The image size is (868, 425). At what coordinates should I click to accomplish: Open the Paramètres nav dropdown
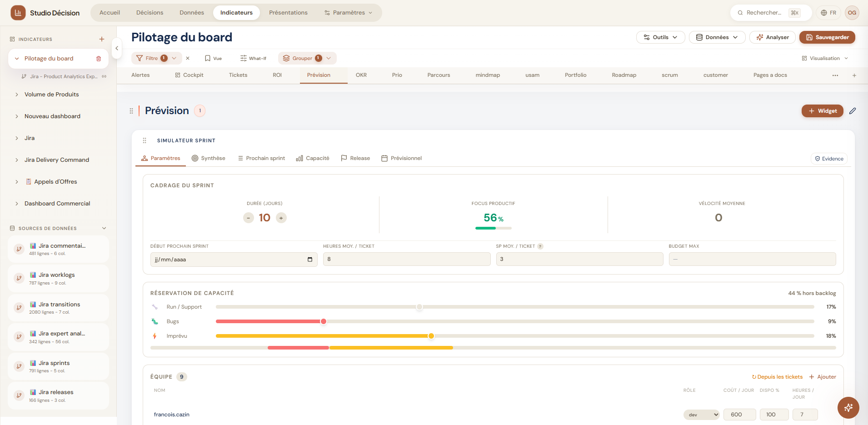point(349,13)
